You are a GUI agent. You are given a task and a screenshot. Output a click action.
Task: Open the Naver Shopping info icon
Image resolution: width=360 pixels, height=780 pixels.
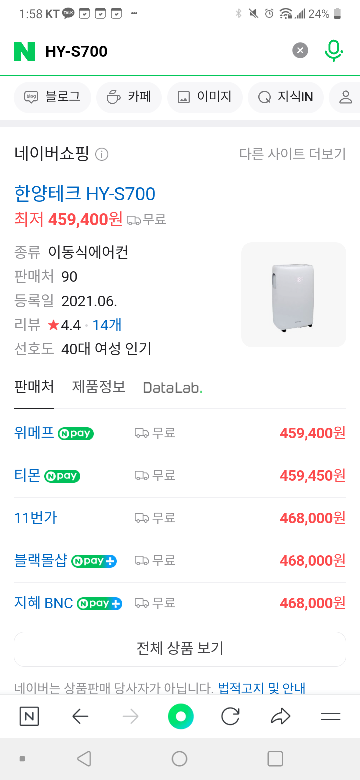[101, 155]
